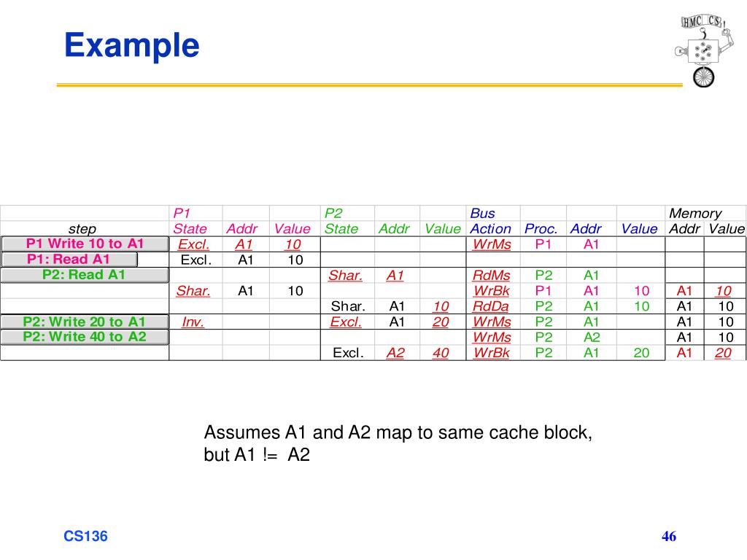This screenshot has width=747, height=560.
Task: Click the green 'P2' group header
Action: pos(333,213)
